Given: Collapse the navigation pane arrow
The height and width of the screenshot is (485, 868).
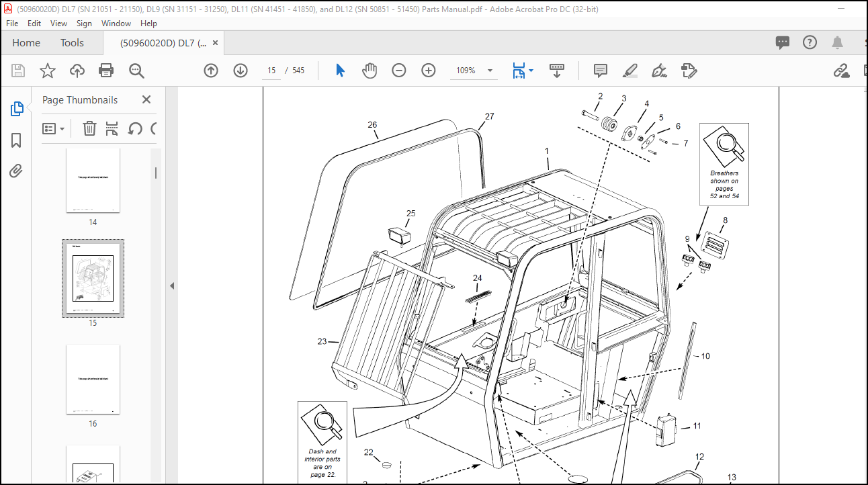Looking at the screenshot, I should click(171, 286).
